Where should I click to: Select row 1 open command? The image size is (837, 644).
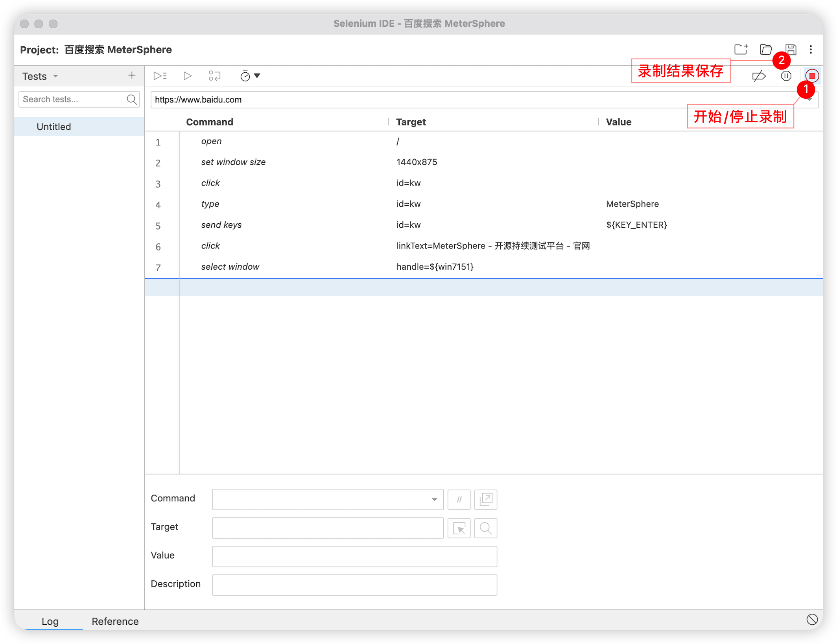tap(484, 142)
